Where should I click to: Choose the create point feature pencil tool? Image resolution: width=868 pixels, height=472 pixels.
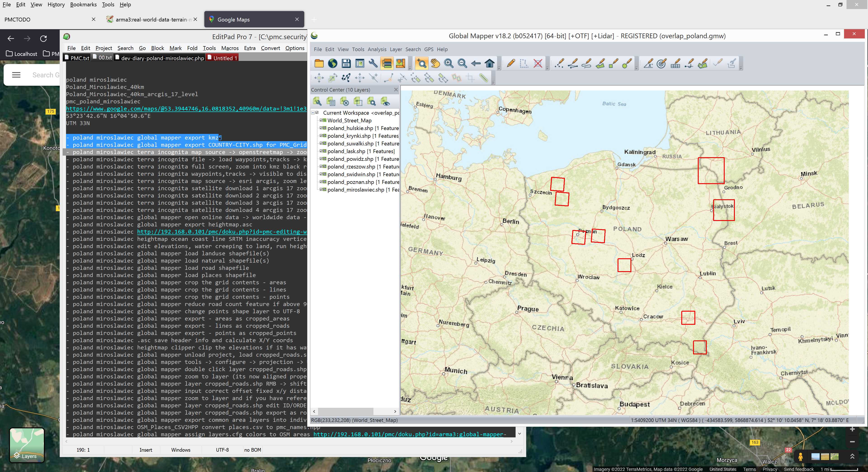559,63
